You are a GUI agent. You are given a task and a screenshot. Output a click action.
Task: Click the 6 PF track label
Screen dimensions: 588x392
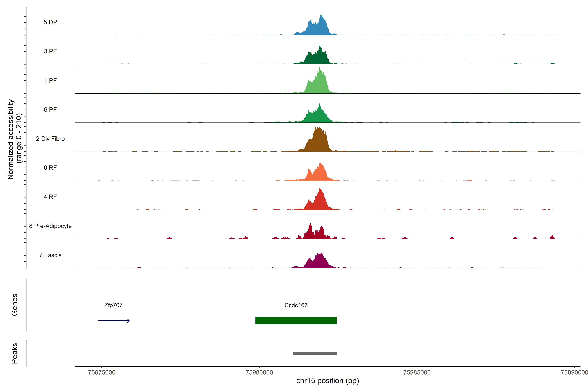click(x=50, y=109)
